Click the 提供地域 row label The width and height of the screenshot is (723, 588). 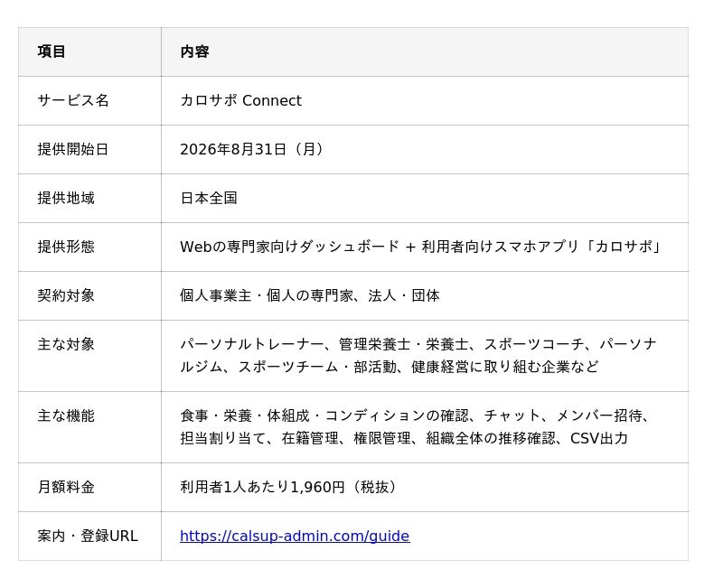[66, 198]
